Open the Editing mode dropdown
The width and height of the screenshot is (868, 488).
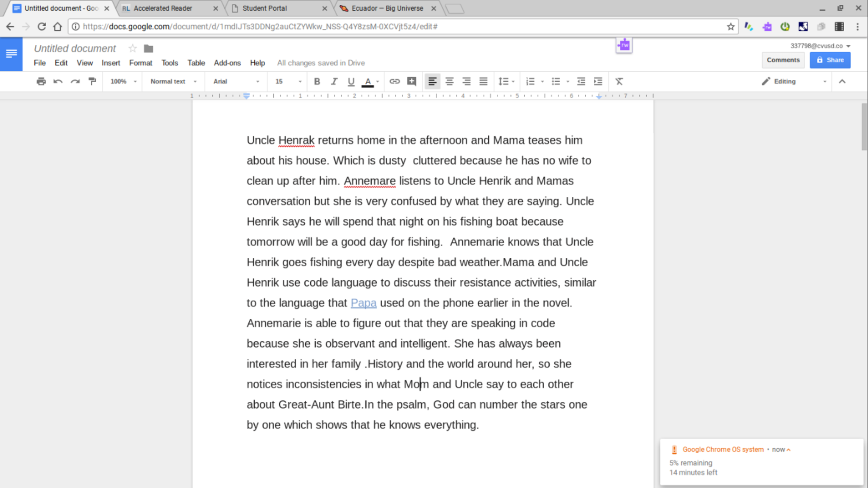[x=793, y=81]
